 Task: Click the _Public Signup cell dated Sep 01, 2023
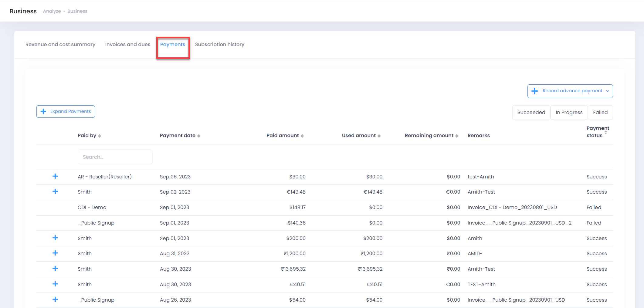(96, 223)
